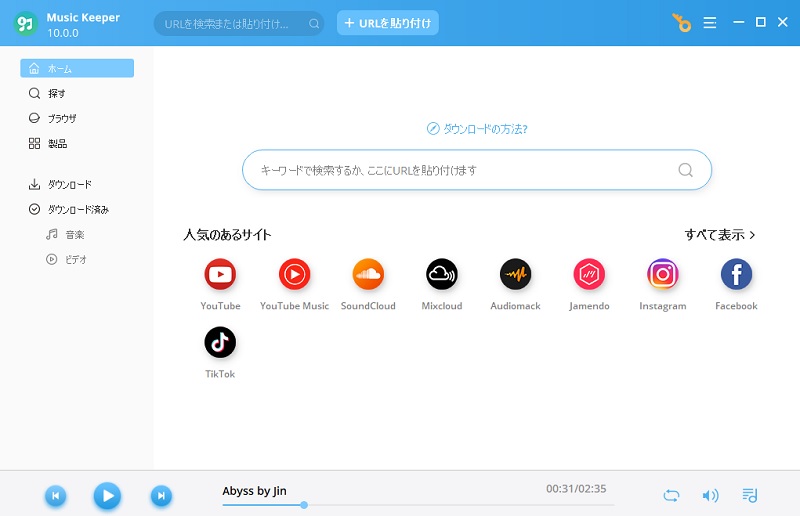Click the volume speaker icon
This screenshot has width=800, height=516.
click(x=710, y=495)
